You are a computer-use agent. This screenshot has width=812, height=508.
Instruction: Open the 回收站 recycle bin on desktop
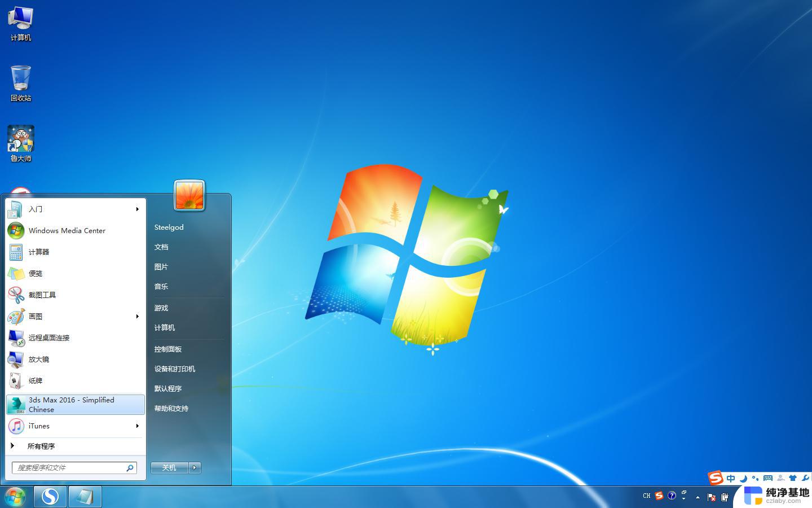[x=20, y=84]
